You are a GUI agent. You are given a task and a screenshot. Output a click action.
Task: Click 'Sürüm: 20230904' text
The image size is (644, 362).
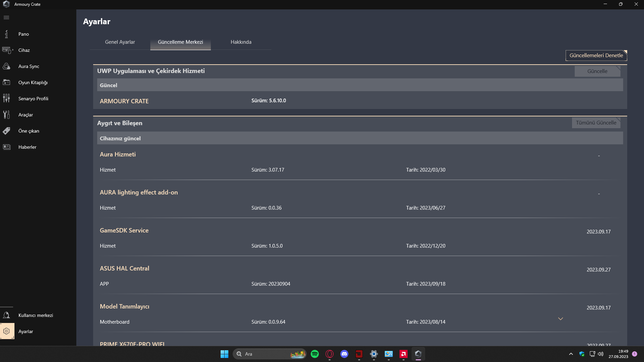click(x=271, y=284)
